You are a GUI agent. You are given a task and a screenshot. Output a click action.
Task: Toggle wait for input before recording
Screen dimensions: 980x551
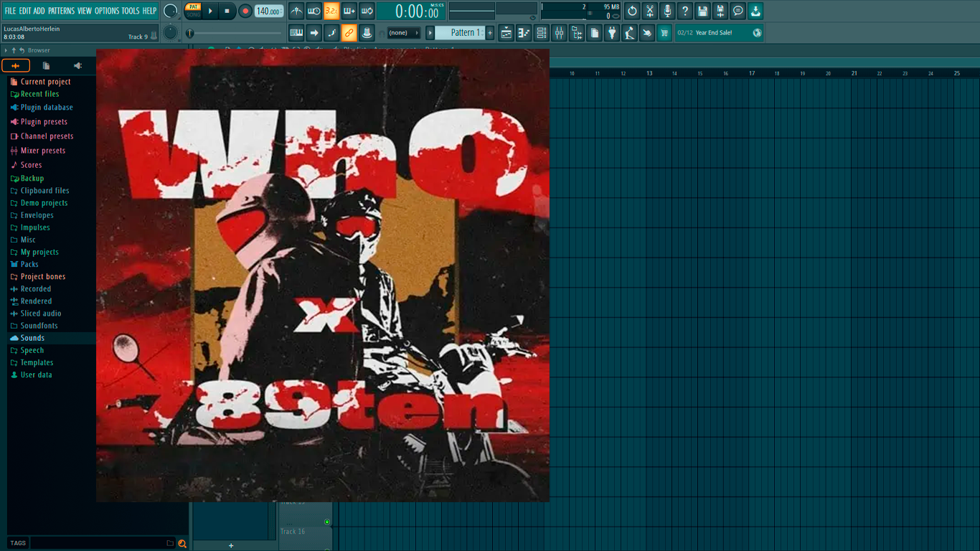pos(314,11)
